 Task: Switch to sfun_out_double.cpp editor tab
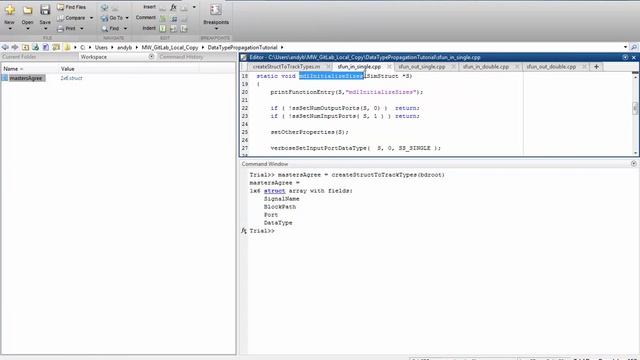tap(551, 67)
